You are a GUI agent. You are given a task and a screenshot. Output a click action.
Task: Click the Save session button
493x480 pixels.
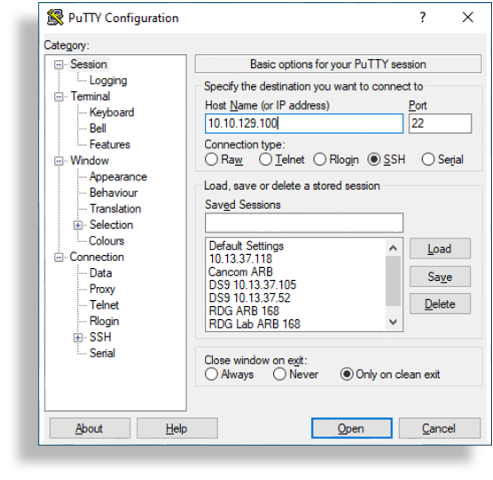point(440,276)
